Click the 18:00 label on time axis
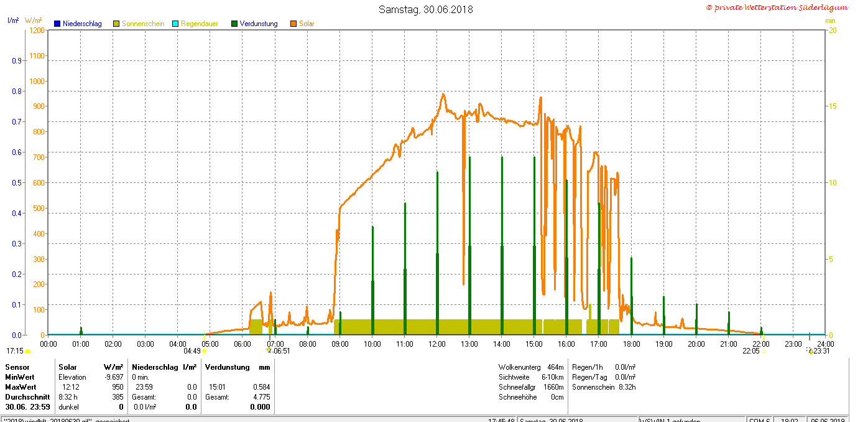The width and height of the screenshot is (868, 422). [631, 344]
